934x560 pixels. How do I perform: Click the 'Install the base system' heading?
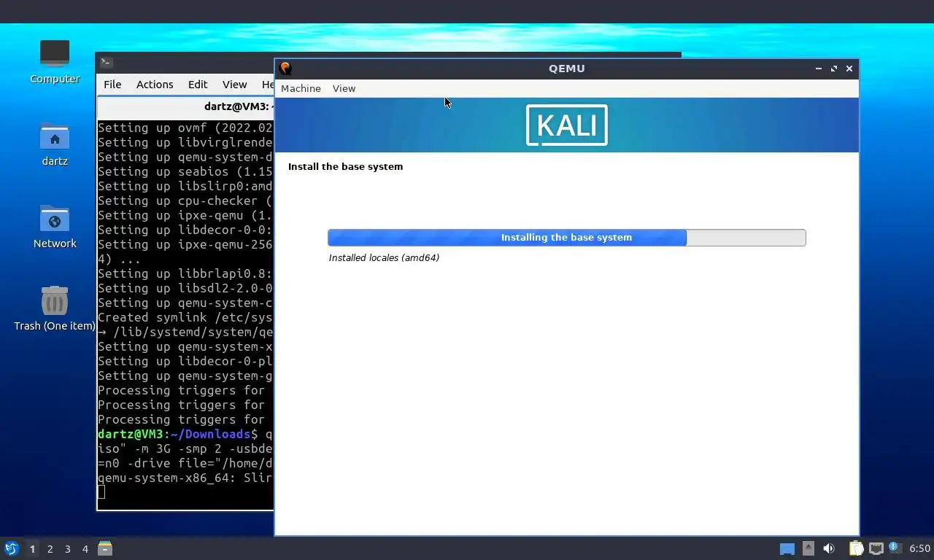tap(345, 166)
